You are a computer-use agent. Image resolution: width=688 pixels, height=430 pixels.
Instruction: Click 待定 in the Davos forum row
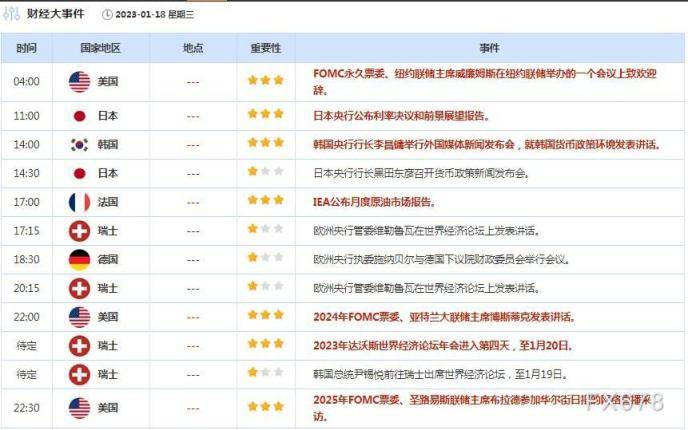point(26,346)
